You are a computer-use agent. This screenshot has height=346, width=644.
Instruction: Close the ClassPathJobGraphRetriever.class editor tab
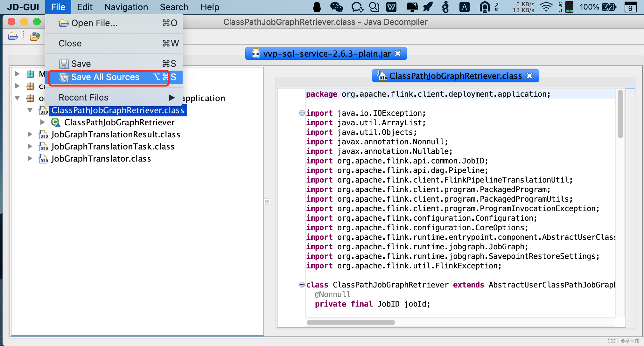pos(529,76)
